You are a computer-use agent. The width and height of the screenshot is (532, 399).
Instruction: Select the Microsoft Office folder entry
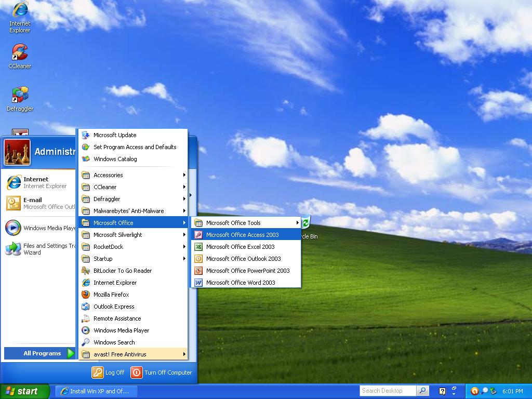(x=133, y=223)
